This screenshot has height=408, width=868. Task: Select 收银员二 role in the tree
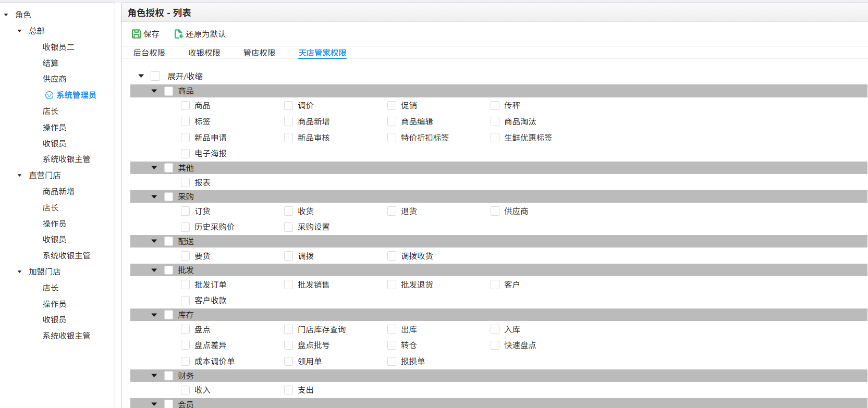pyautogui.click(x=58, y=47)
